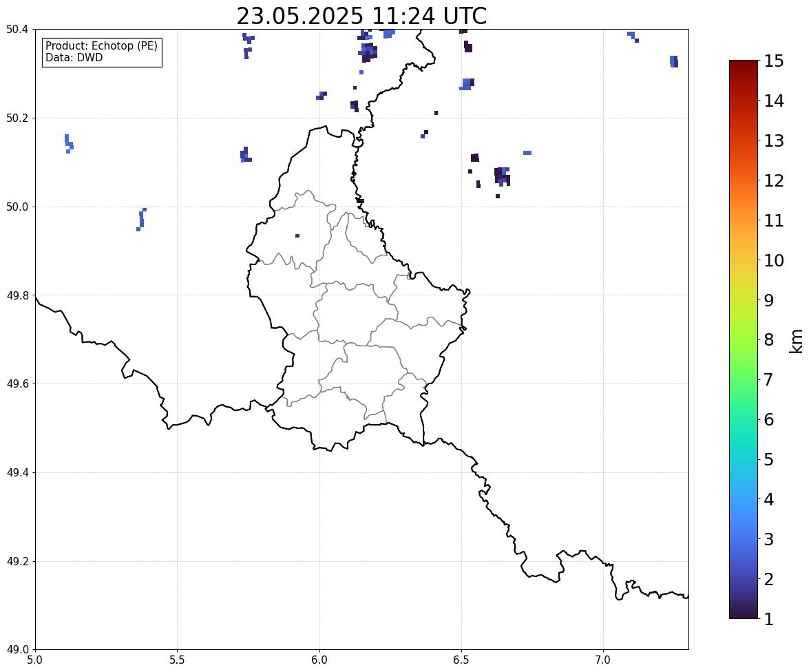Screen dimensions: 811x672
Task: Click the latitude axis label 50.4
Action: point(17,30)
